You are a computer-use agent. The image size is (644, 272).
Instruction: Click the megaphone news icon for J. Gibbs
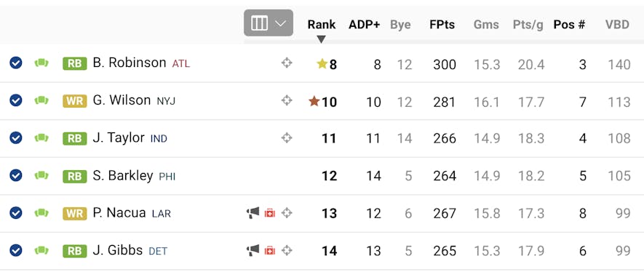[x=253, y=250]
